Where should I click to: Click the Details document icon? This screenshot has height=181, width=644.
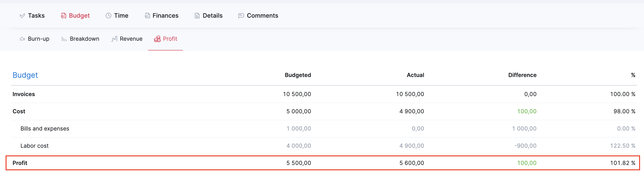click(197, 16)
